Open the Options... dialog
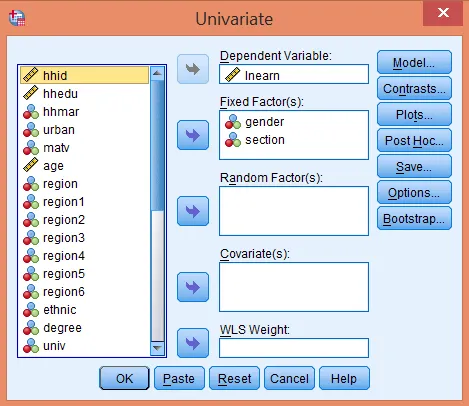469x406 pixels. pyautogui.click(x=414, y=192)
